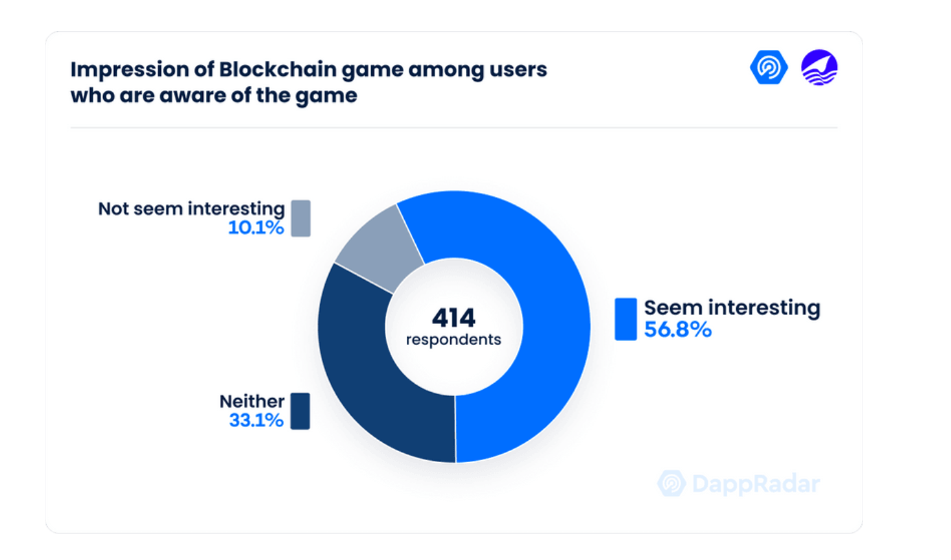Click the chart title heading text
This screenshot has height=560, width=951.
click(309, 82)
